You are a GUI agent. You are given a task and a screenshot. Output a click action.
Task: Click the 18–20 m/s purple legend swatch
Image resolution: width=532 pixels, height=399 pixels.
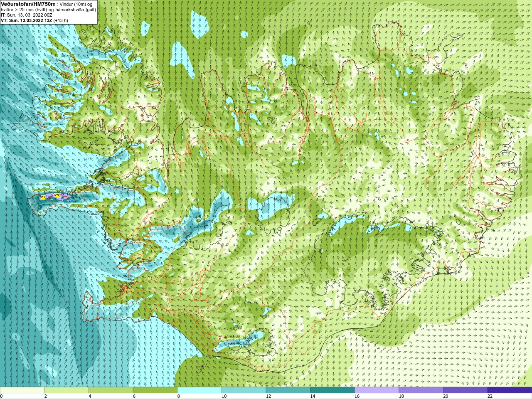tap(421, 390)
